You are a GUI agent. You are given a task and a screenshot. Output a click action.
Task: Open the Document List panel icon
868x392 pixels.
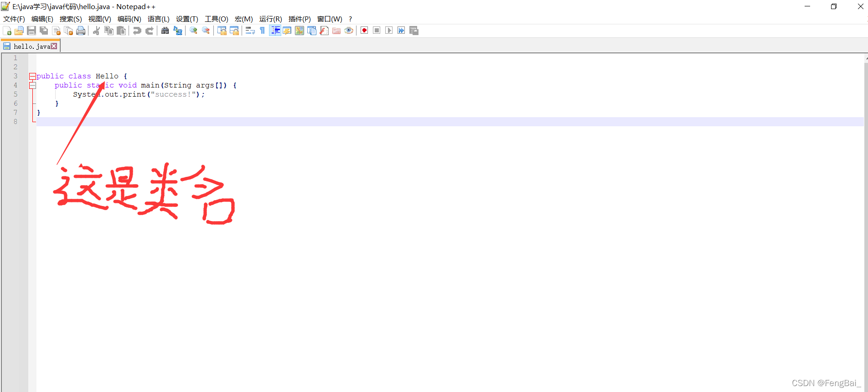tap(312, 31)
